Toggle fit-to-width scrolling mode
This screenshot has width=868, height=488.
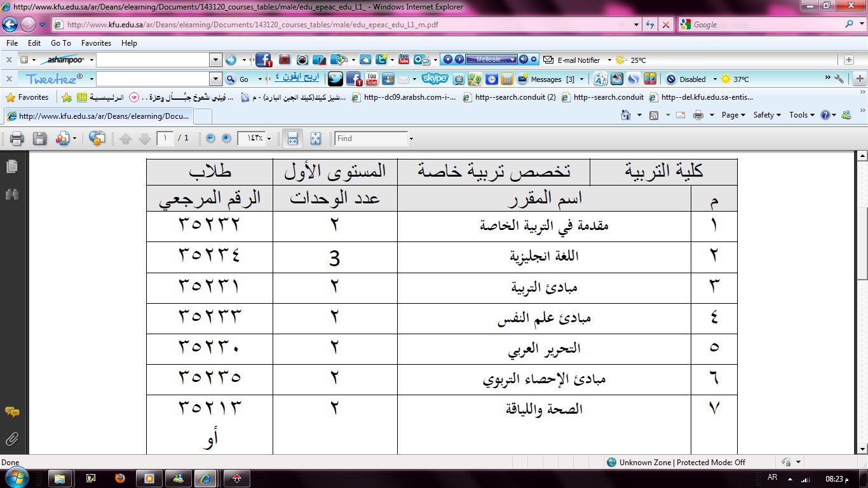292,139
